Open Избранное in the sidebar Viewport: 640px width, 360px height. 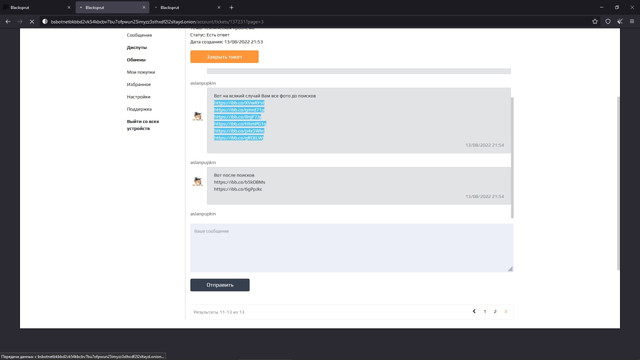[x=139, y=84]
